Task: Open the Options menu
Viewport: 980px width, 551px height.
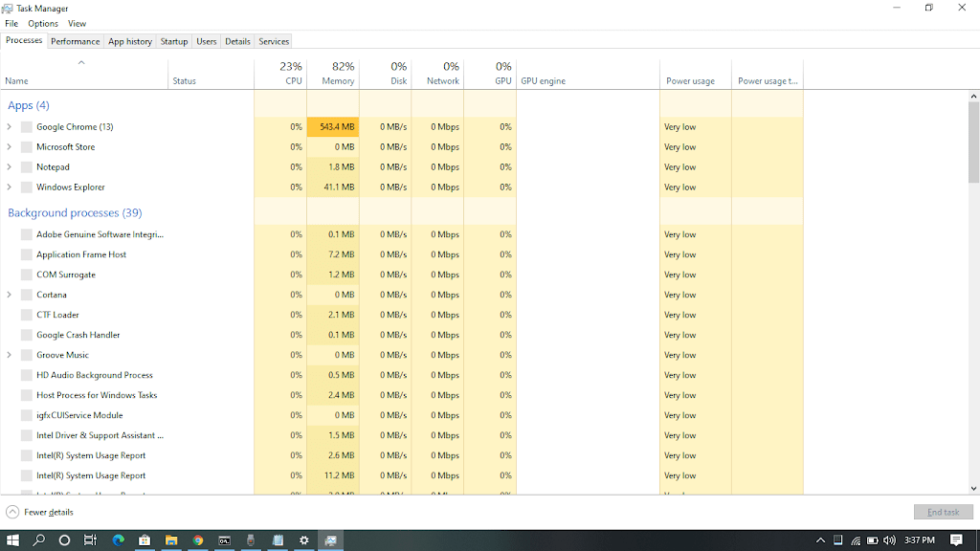Action: click(x=43, y=23)
